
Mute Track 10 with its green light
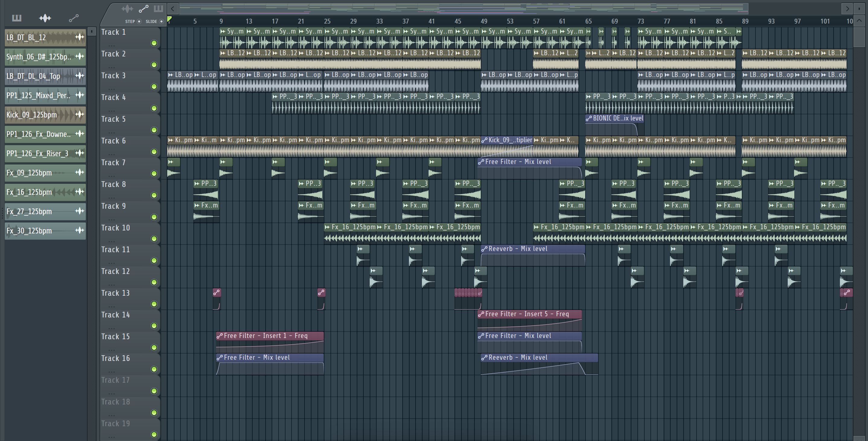154,239
